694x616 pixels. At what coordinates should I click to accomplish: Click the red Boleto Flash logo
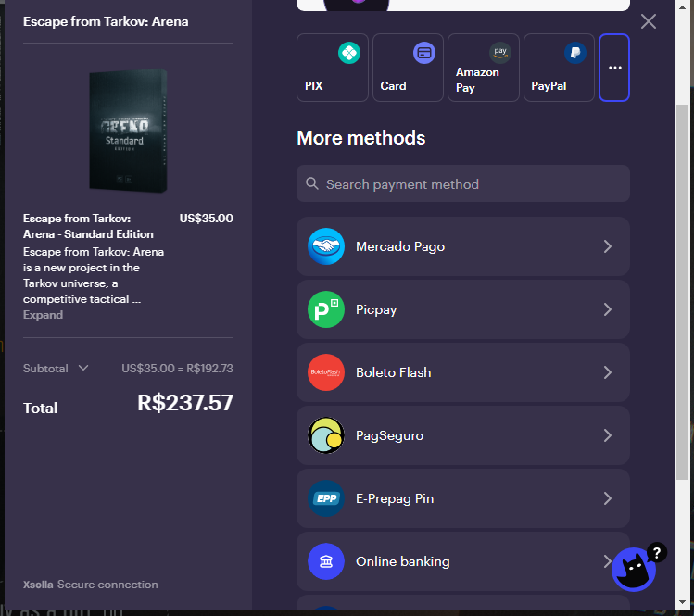coord(326,372)
